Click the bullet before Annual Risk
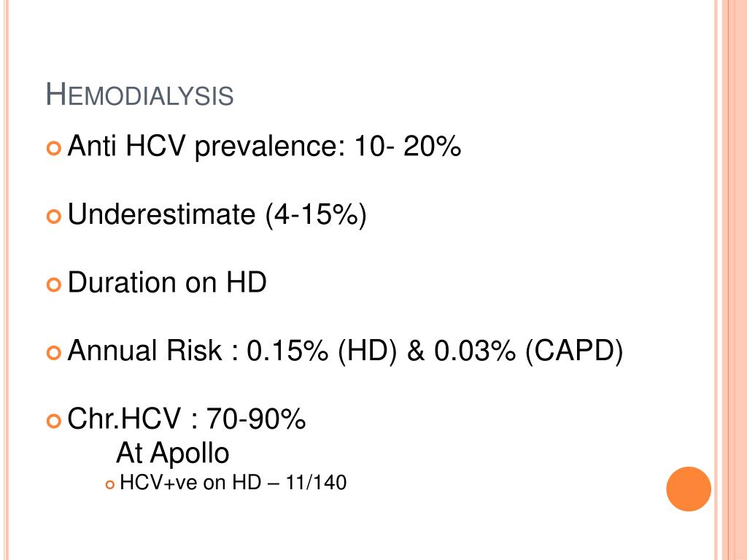The width and height of the screenshot is (747, 560). (x=54, y=353)
